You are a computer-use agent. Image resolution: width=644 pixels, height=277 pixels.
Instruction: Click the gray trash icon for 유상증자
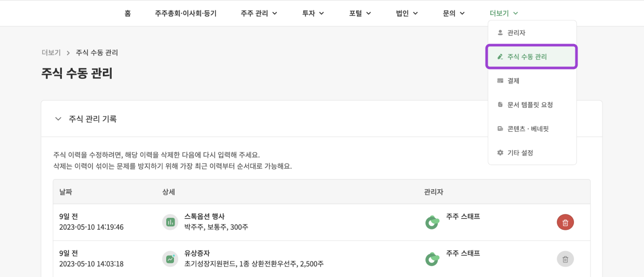point(565,259)
